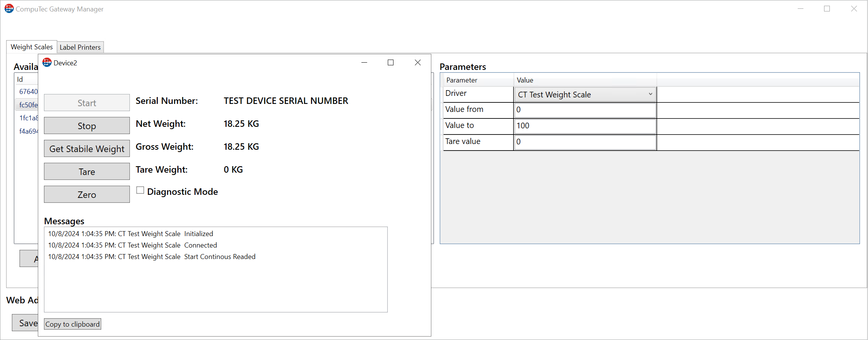Switch to the Label Printers tab
The height and width of the screenshot is (340, 868).
[x=80, y=47]
